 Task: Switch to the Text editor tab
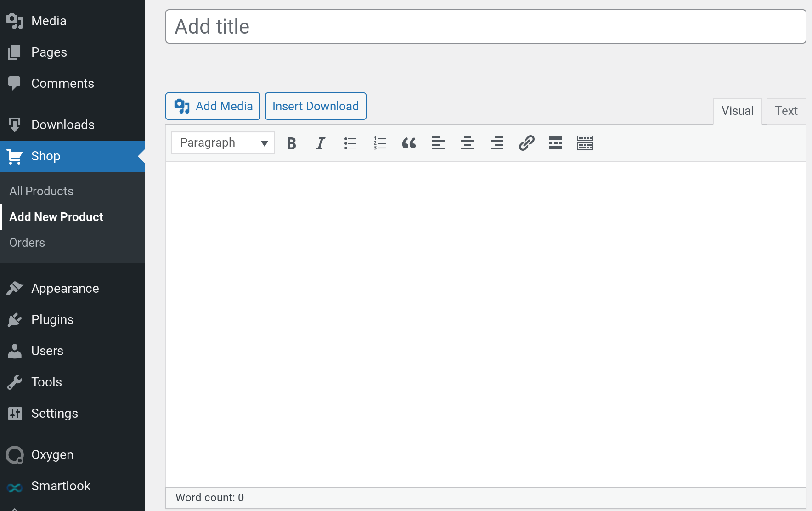(x=786, y=111)
